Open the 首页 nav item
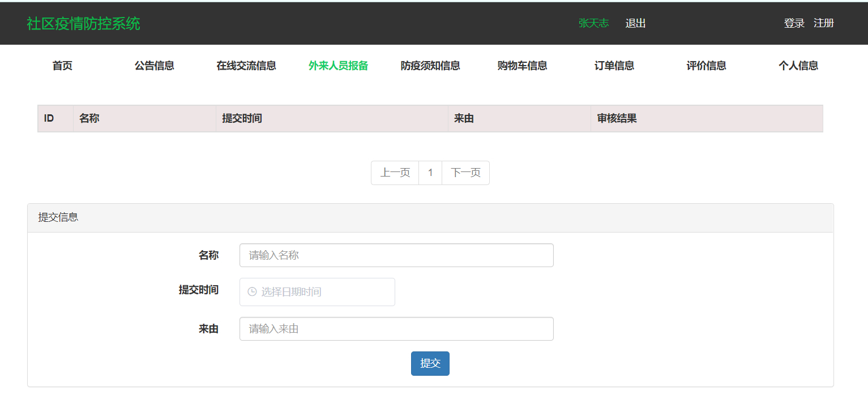Screen dimensions: 868x408 (x=62, y=66)
